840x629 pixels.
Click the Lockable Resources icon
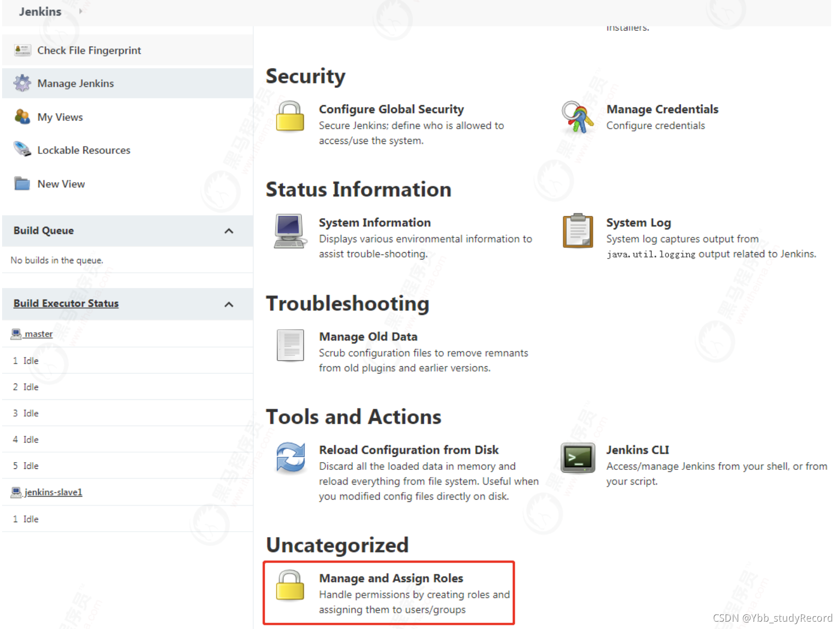pos(22,150)
